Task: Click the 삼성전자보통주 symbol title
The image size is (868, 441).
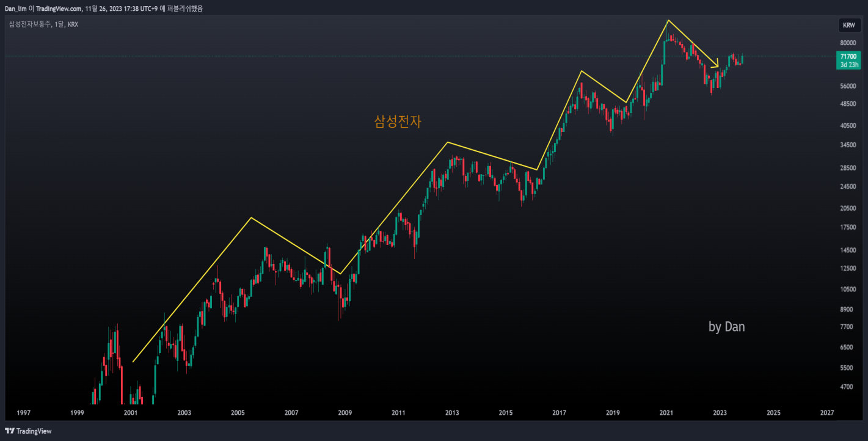Action: coord(30,24)
